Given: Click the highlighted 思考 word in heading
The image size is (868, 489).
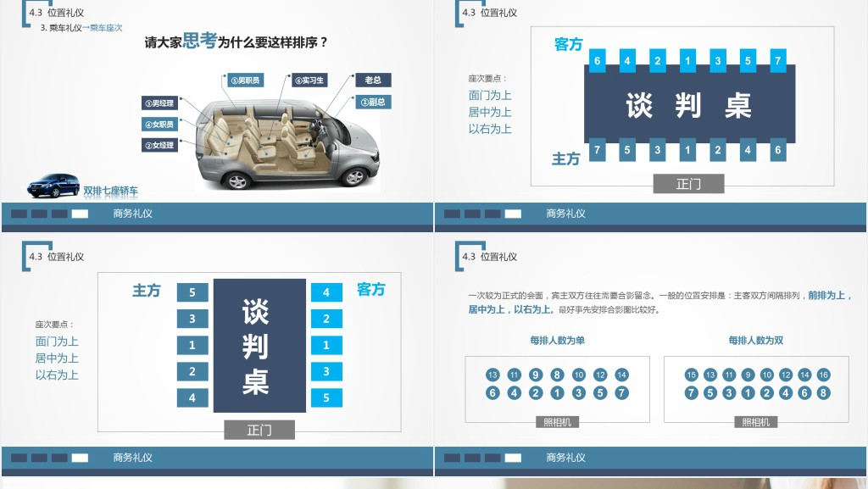Looking at the screenshot, I should [200, 42].
